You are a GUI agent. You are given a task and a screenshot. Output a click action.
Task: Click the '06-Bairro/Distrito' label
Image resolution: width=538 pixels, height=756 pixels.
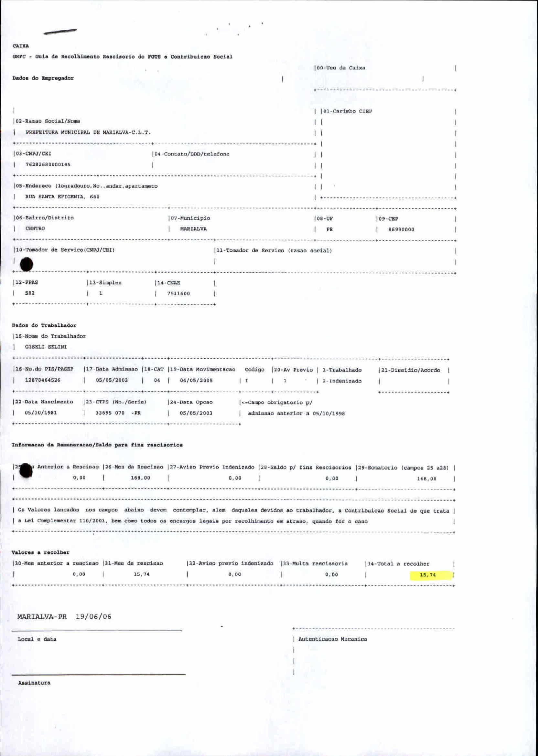45,218
